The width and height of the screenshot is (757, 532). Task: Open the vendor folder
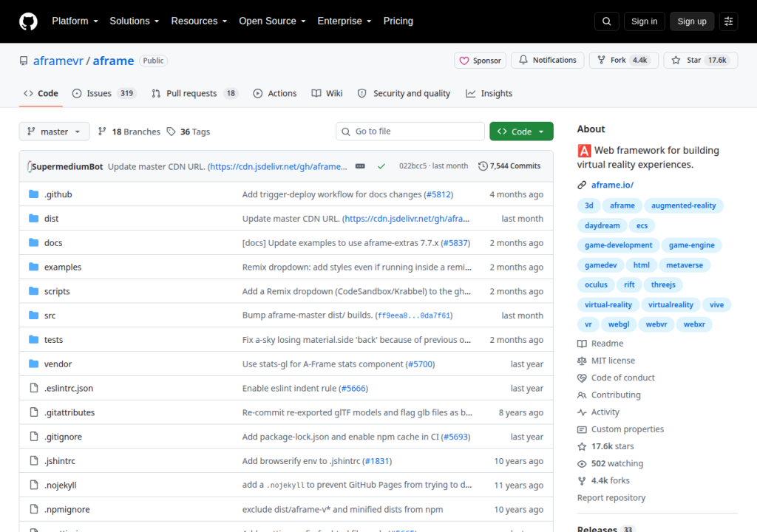(x=58, y=364)
